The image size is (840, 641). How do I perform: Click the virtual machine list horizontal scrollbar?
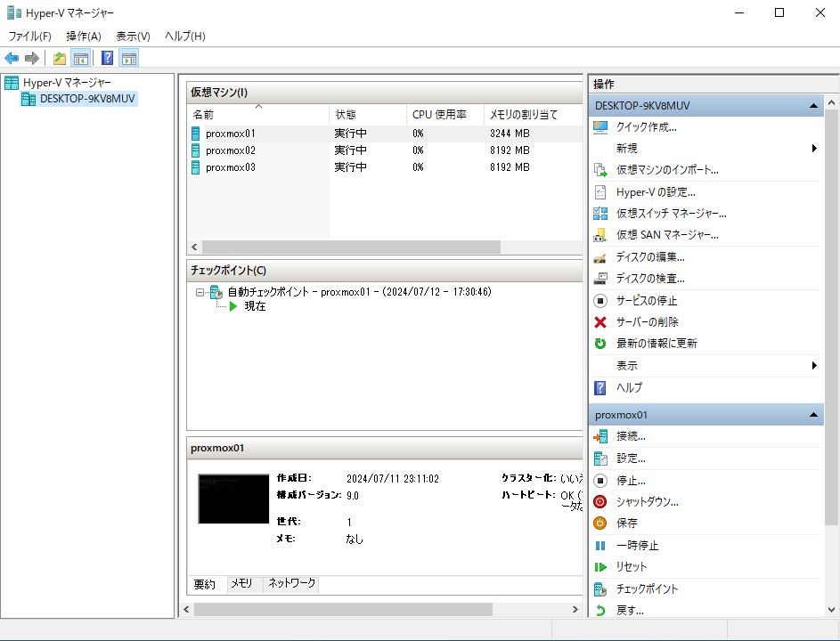tap(351, 247)
